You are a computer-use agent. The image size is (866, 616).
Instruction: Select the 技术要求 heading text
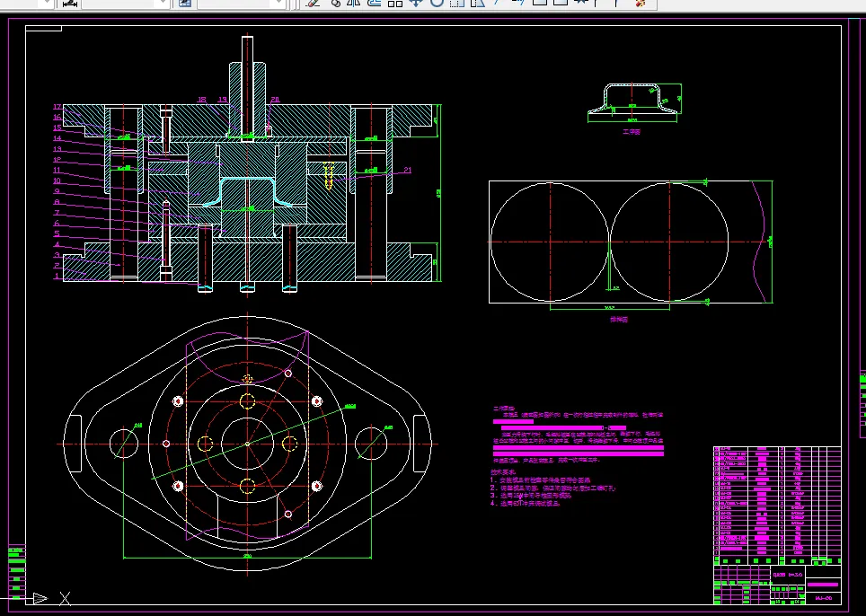pyautogui.click(x=502, y=472)
